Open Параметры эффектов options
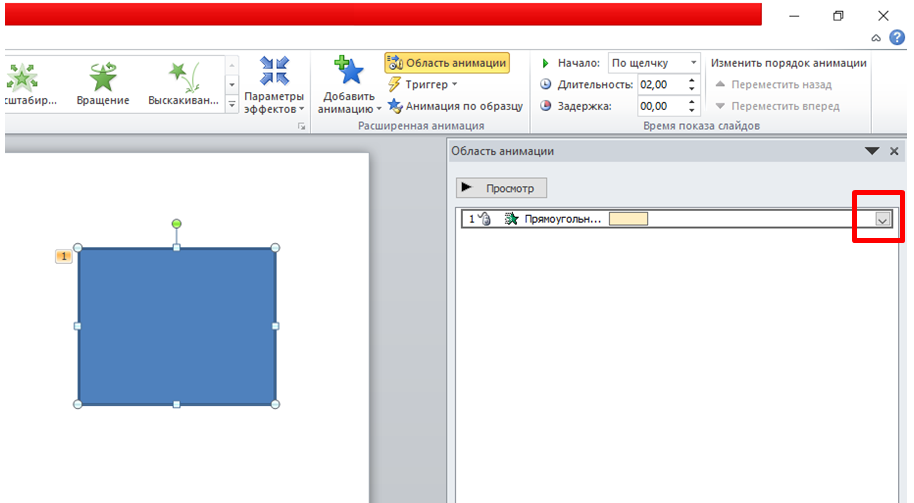The height and width of the screenshot is (503, 914). click(274, 85)
